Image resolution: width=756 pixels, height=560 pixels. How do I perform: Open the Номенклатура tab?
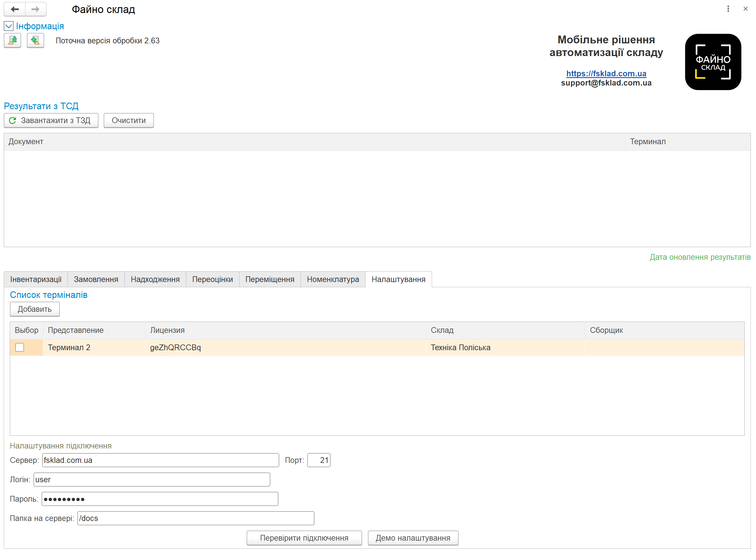[x=333, y=279]
